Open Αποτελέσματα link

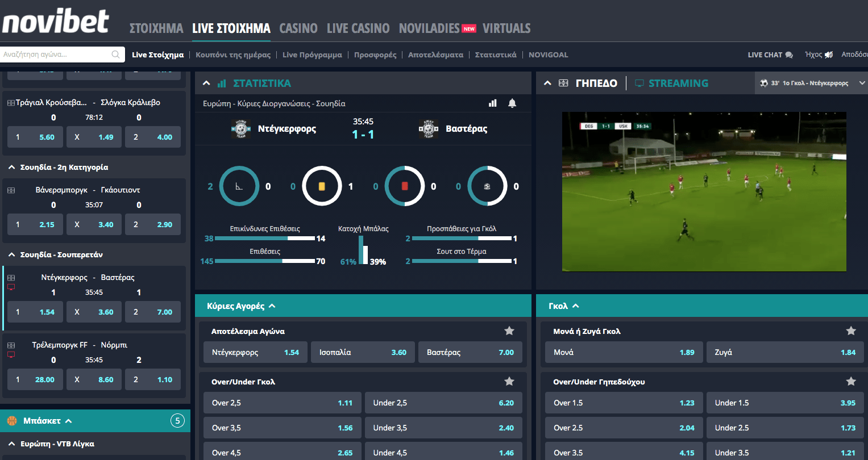[x=435, y=55]
